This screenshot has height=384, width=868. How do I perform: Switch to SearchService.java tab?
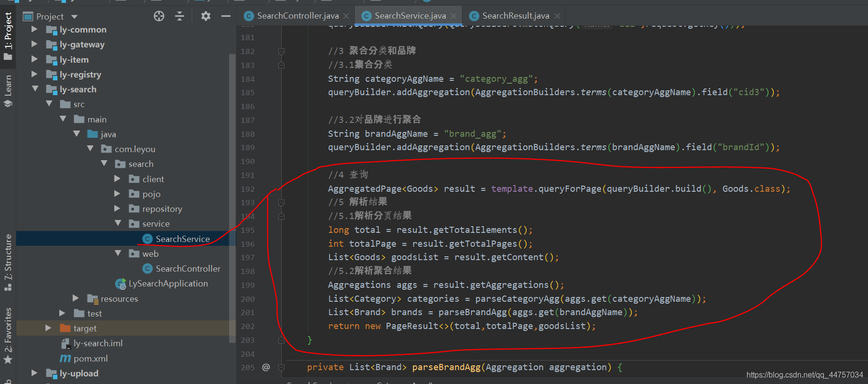(410, 16)
